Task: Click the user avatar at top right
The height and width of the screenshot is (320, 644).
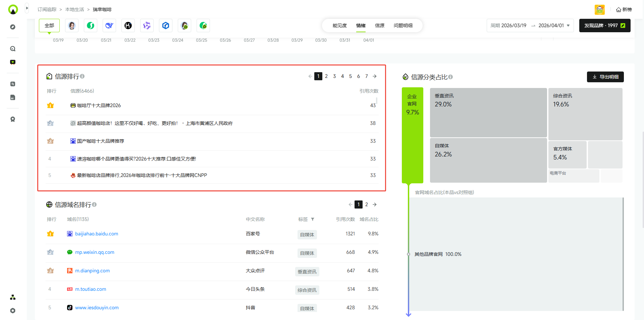Action: click(x=599, y=9)
